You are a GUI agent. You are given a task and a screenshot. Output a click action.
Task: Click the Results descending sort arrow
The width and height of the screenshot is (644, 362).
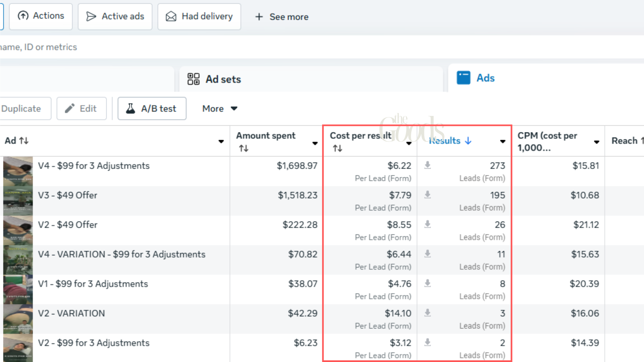click(468, 141)
